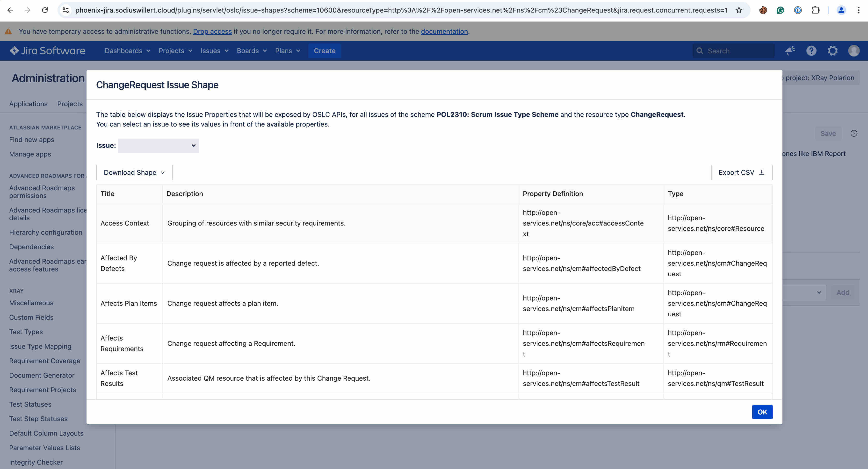Open Issue Type Mapping link

[x=40, y=347]
